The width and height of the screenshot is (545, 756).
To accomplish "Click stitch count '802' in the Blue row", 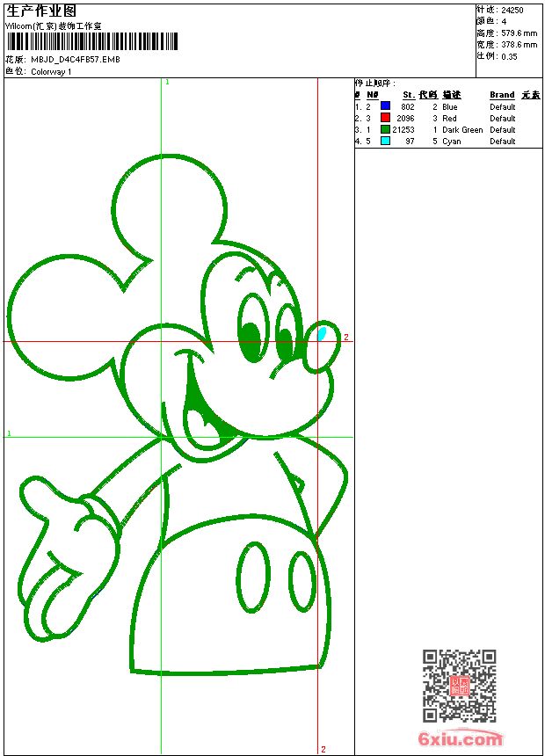I will coord(408,107).
